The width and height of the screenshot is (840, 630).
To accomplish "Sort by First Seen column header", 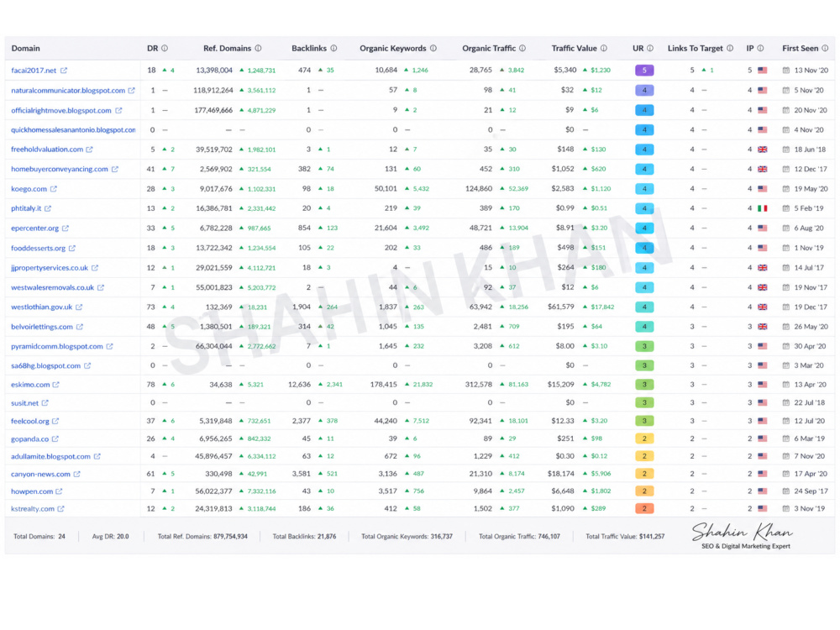I will tap(801, 48).
